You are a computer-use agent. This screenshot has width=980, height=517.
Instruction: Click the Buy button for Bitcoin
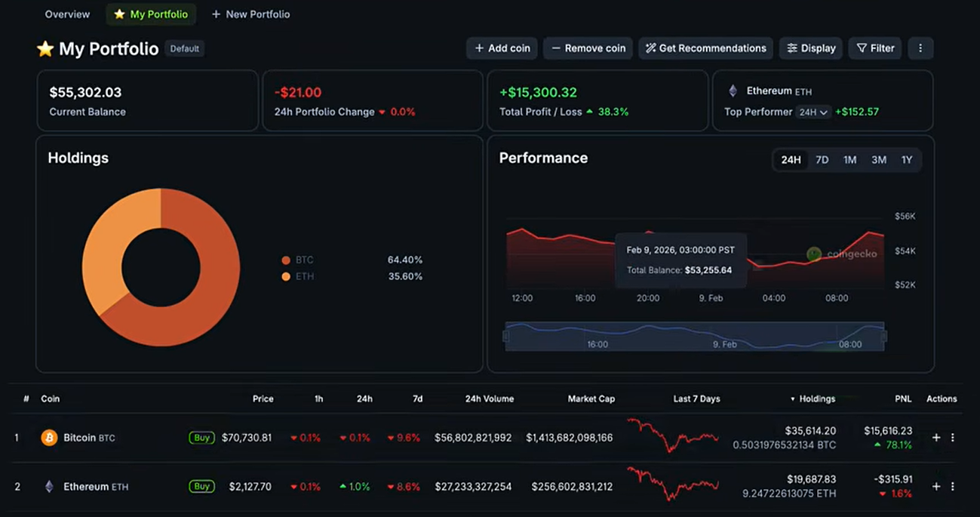click(201, 437)
